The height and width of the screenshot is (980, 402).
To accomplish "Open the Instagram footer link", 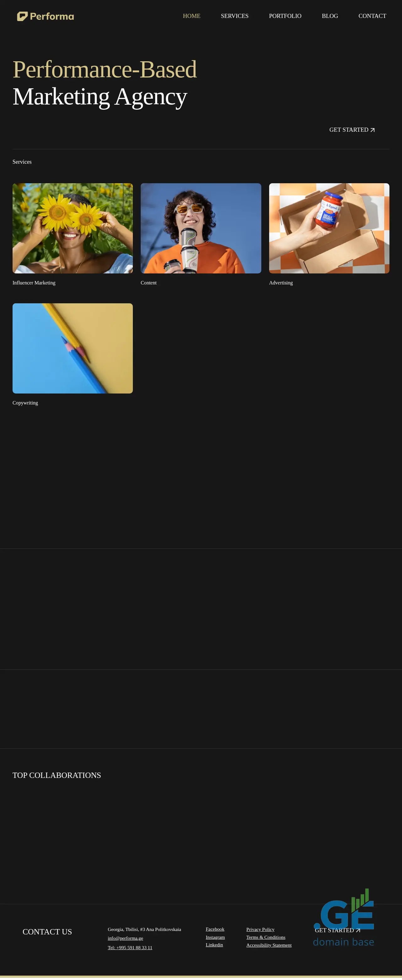I will pos(215,937).
